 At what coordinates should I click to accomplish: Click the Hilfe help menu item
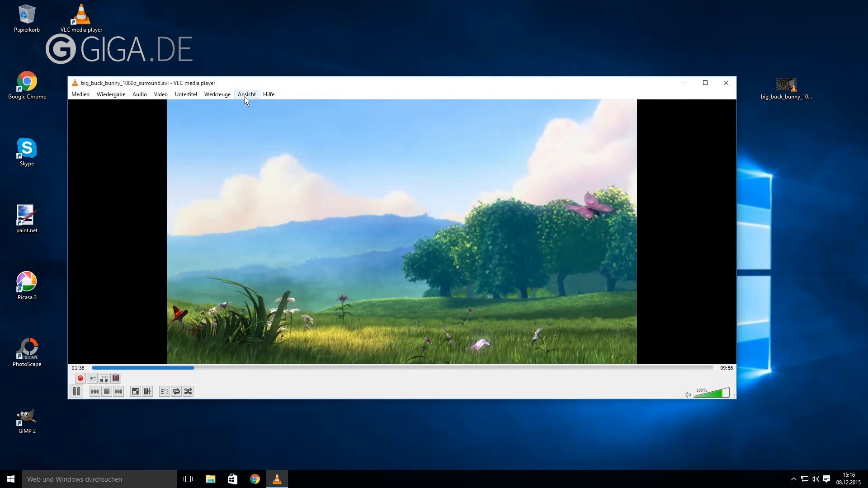click(269, 94)
